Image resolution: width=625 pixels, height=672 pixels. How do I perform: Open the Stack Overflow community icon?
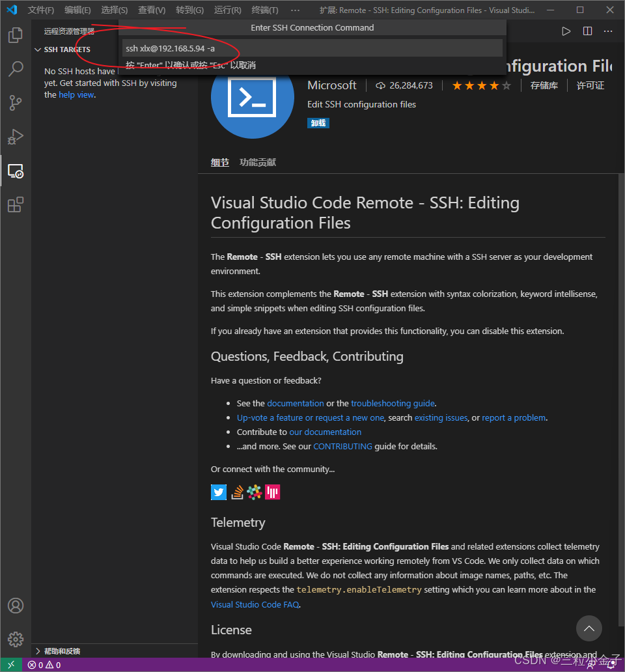238,492
